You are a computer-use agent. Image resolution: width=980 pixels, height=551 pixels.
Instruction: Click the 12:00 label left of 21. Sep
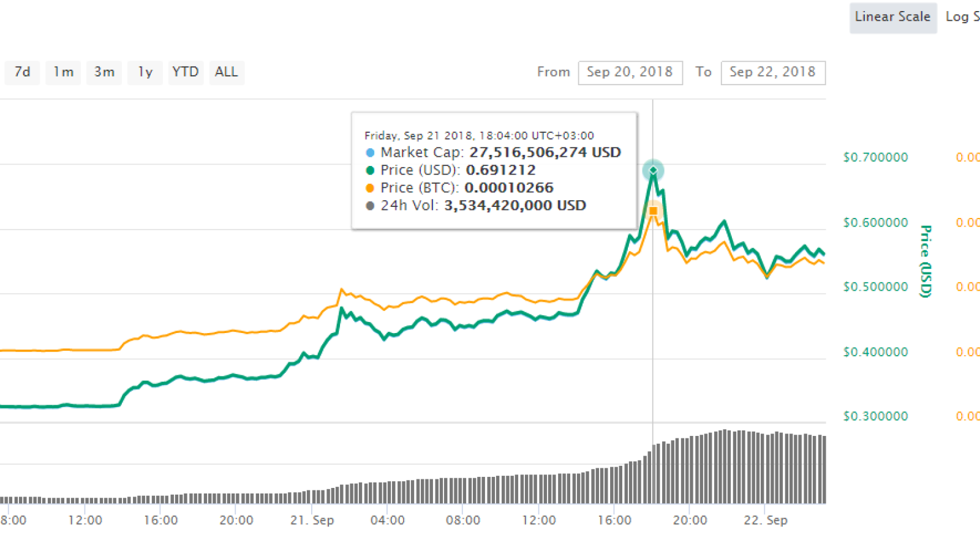click(85, 520)
